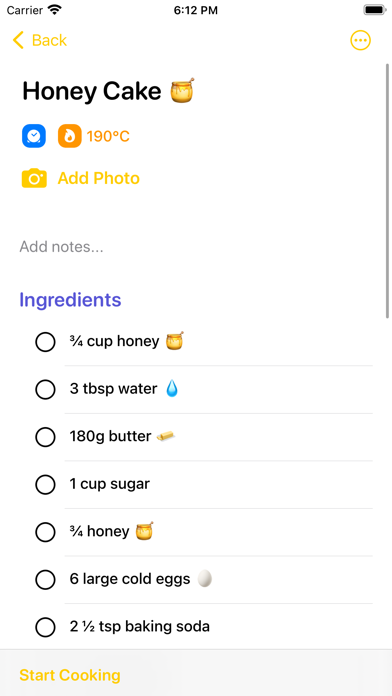Tap the blue timer clock icon
Viewport: 392px width, 696px height.
tap(34, 136)
